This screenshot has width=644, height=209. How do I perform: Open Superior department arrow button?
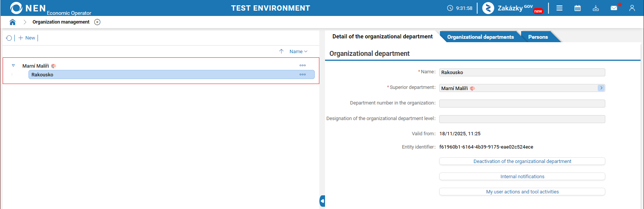click(x=601, y=88)
